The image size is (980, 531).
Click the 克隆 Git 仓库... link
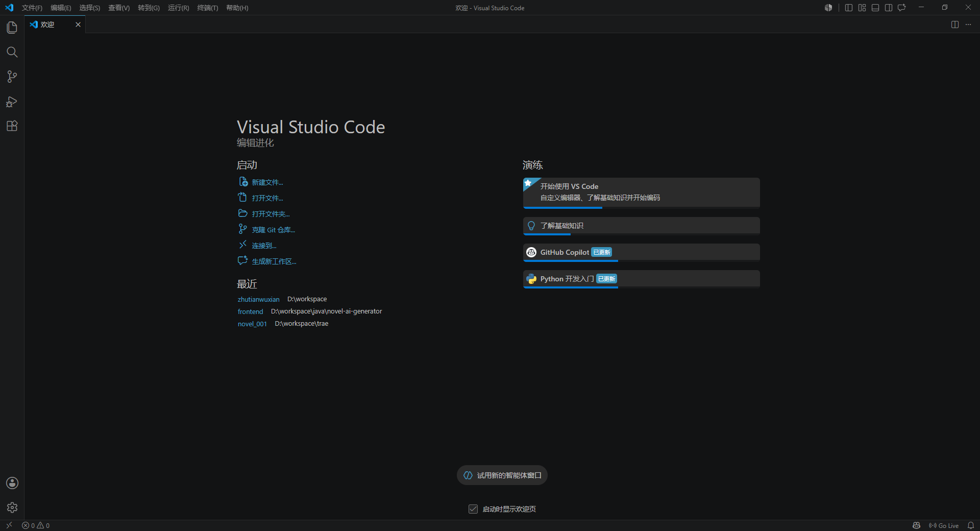point(274,230)
